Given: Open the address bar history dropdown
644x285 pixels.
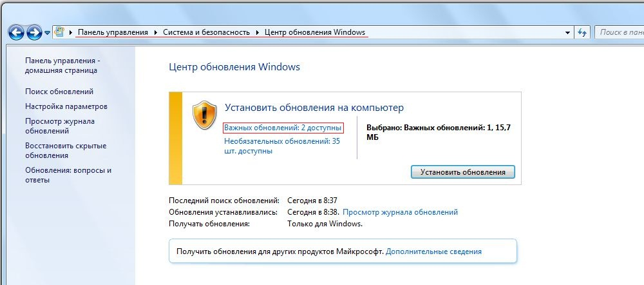Looking at the screenshot, I should [x=567, y=32].
